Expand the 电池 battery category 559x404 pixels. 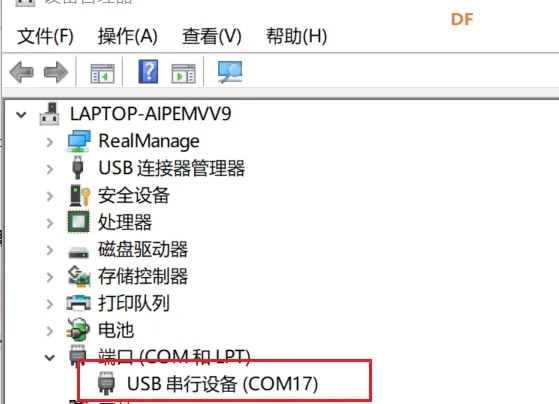tap(50, 331)
